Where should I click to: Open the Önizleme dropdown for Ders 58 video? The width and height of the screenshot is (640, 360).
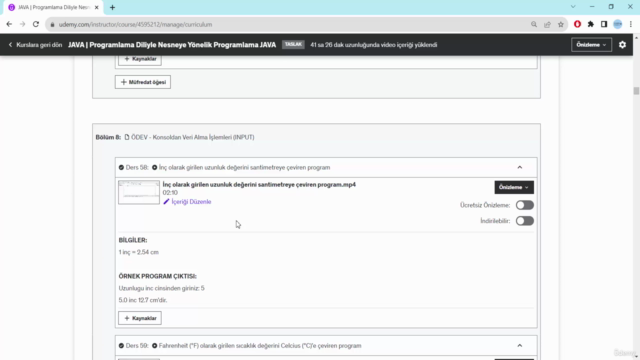(514, 187)
